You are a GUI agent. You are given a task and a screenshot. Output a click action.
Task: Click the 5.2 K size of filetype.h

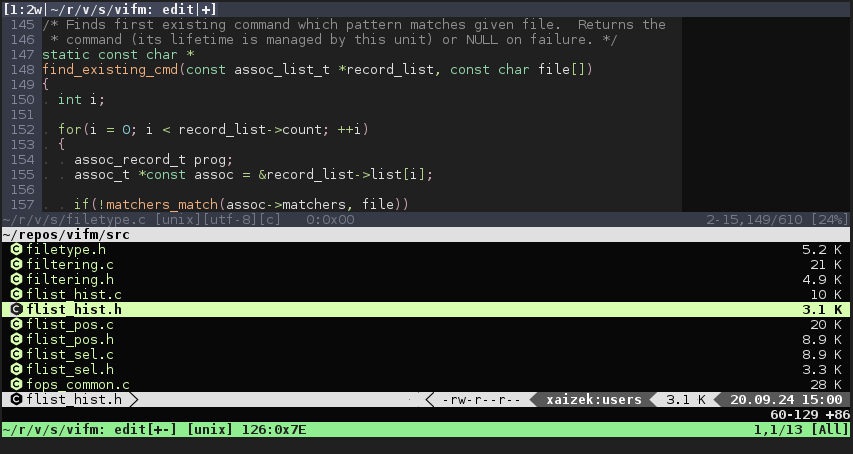pos(822,250)
